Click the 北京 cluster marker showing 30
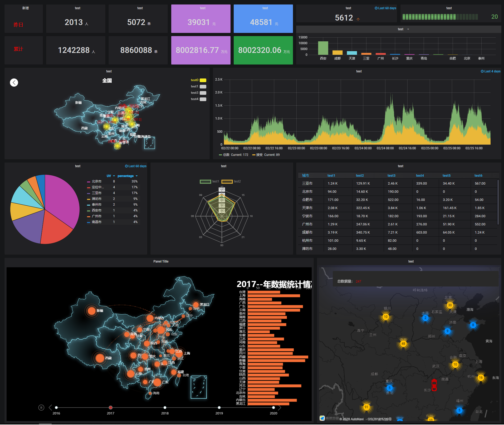Image resolution: width=504 pixels, height=425 pixels. click(450, 305)
